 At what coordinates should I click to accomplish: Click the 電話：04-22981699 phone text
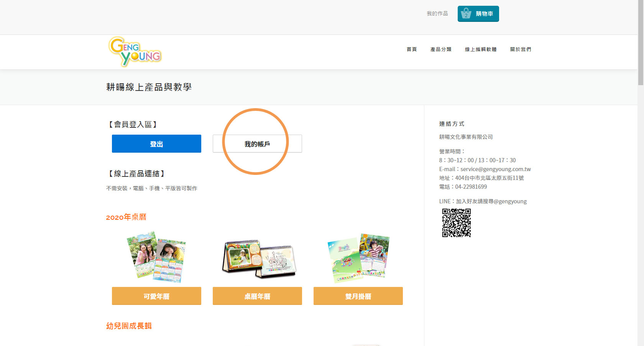coord(463,187)
